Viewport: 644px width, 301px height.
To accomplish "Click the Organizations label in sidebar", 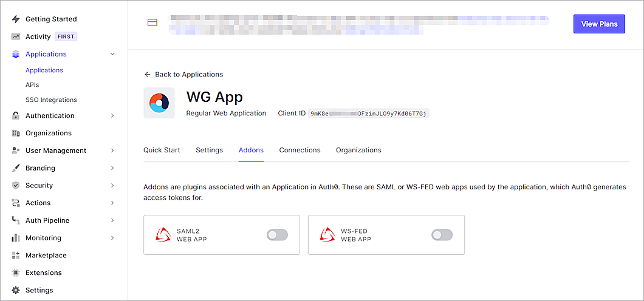I will (x=49, y=134).
